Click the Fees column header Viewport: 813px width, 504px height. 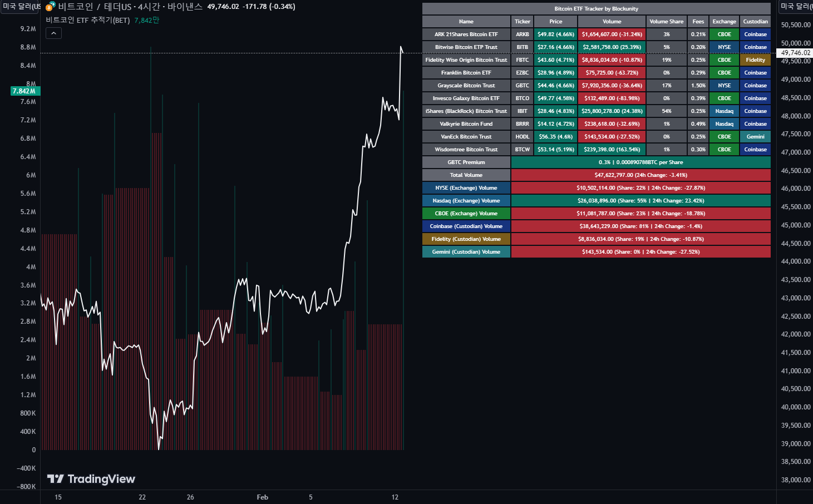(x=698, y=22)
